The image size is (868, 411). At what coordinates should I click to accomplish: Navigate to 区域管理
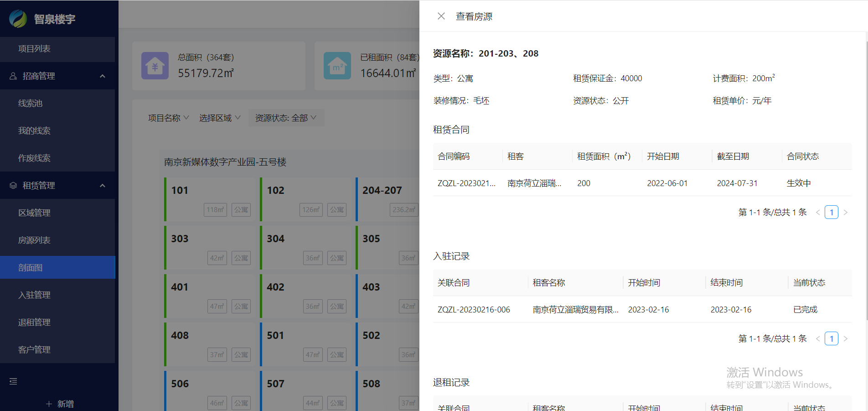[x=57, y=213]
